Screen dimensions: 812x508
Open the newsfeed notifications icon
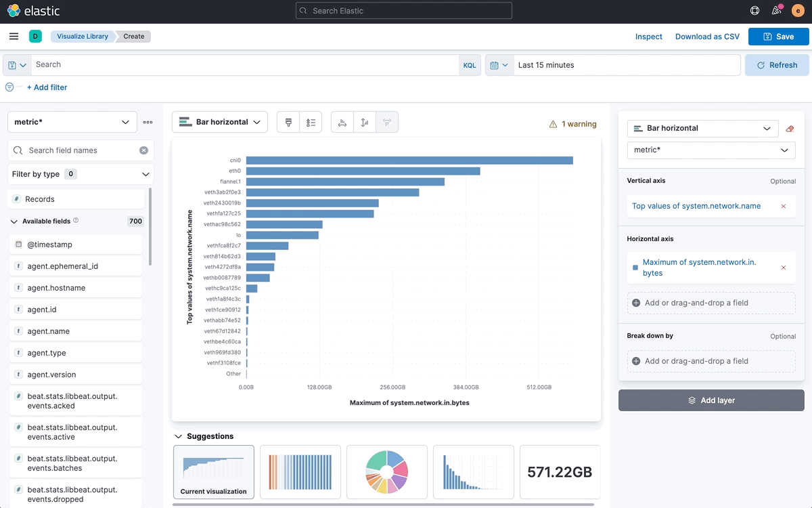[x=776, y=11]
